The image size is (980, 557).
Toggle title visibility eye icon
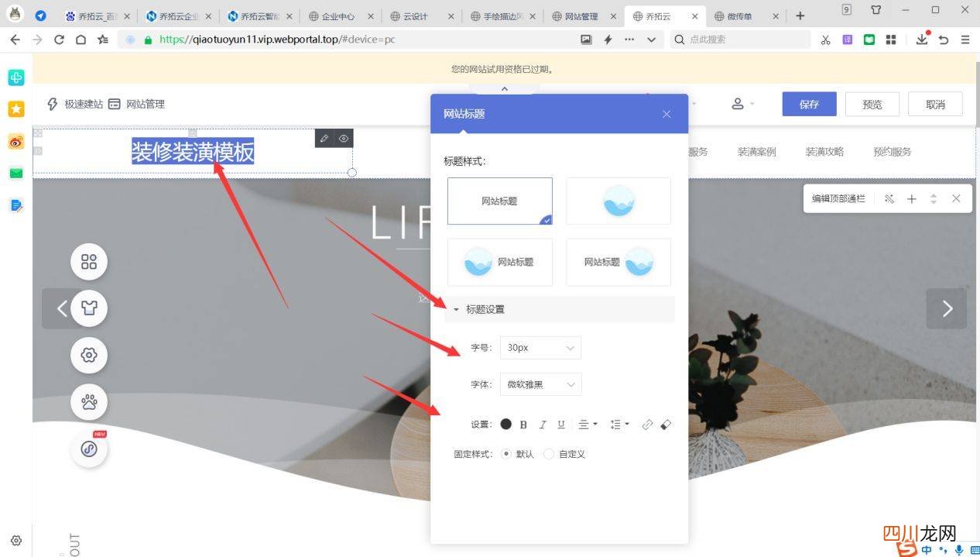point(344,139)
